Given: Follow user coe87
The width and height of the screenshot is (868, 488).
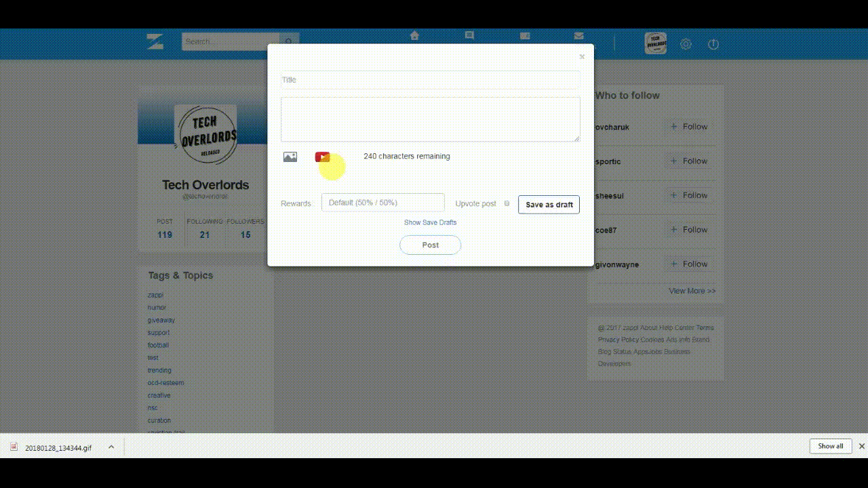Looking at the screenshot, I should 688,230.
